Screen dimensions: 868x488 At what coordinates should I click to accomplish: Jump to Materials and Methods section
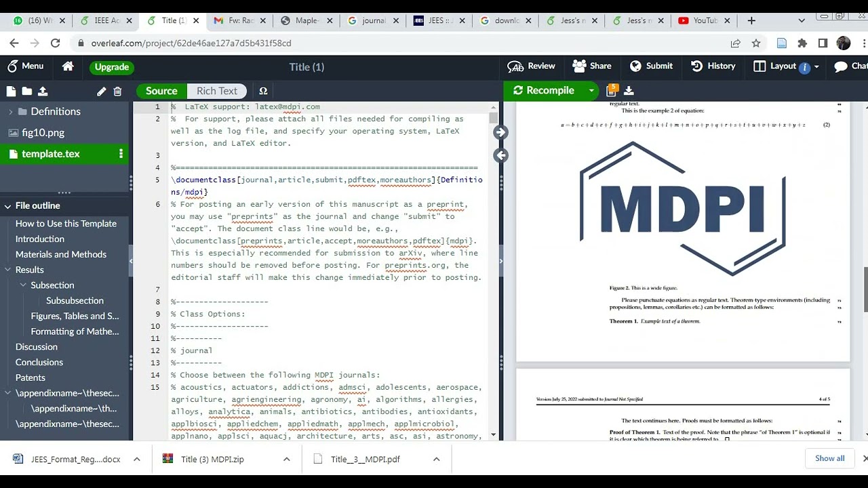click(x=61, y=255)
